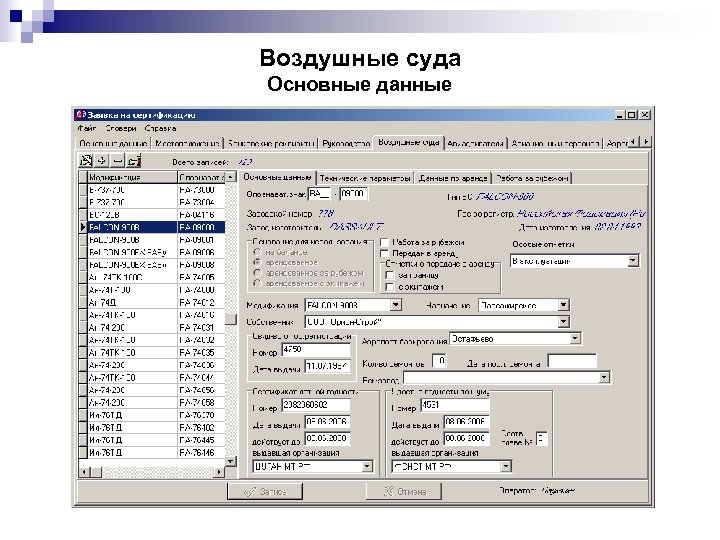Click the empty last repair date field
This screenshot has width=720, height=540.
(572, 361)
